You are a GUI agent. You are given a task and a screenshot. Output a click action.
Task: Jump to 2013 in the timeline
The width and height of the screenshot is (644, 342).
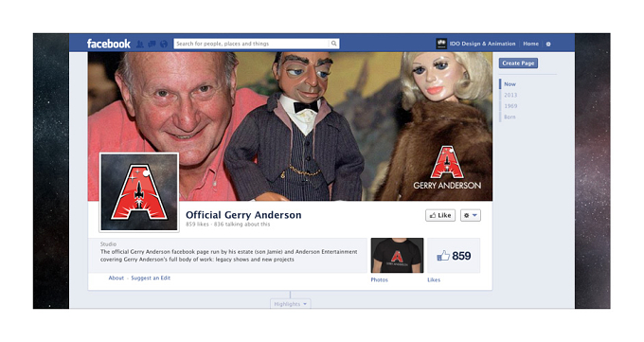(x=510, y=95)
